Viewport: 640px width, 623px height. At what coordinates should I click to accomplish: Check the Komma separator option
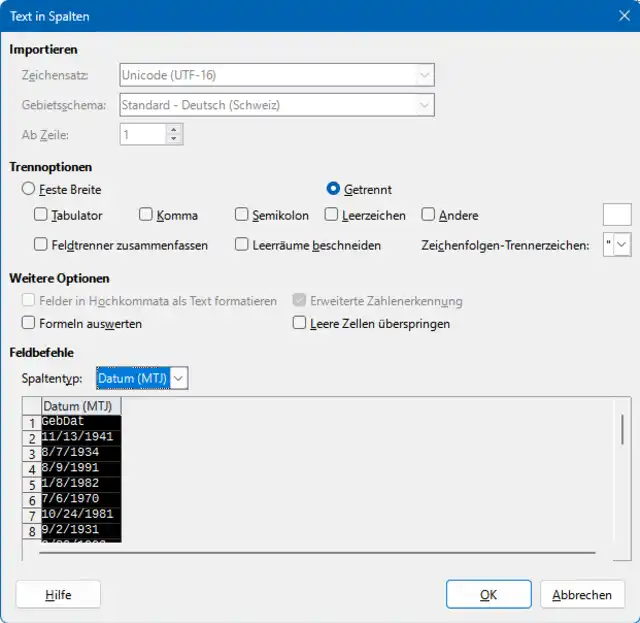pyautogui.click(x=146, y=215)
